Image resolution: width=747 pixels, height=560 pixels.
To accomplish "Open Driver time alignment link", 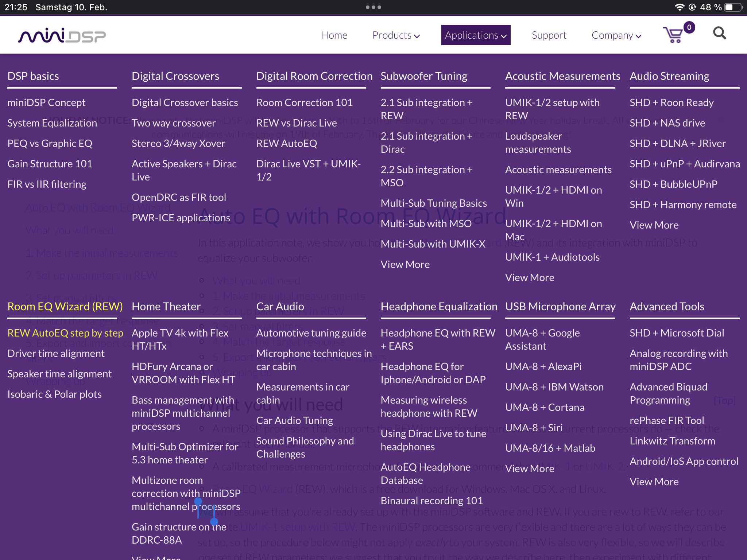I will 56,353.
